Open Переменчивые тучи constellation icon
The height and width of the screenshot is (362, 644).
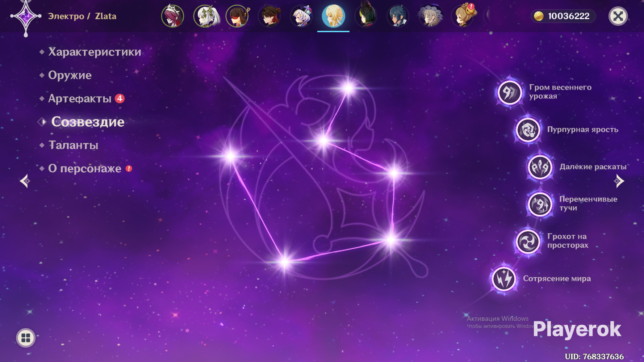[540, 204]
